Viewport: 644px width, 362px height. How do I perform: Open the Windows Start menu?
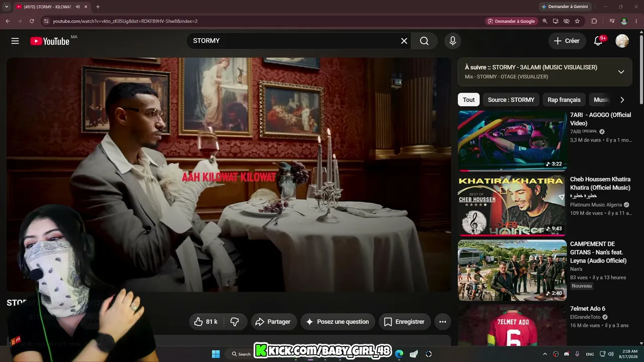[216, 354]
